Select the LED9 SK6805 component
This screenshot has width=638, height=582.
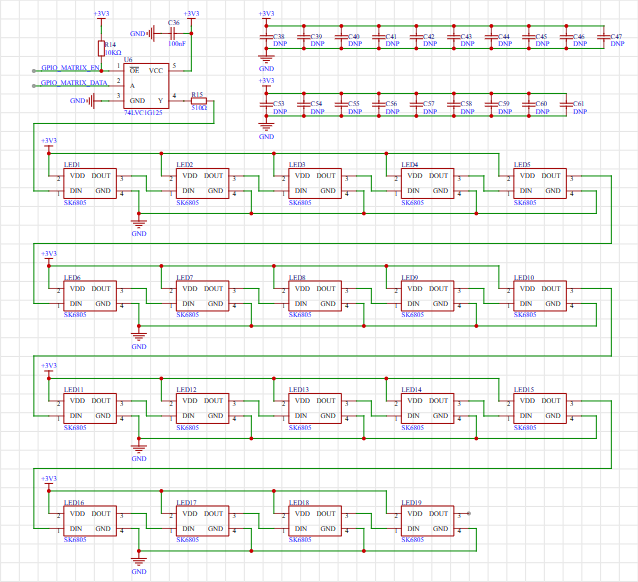click(428, 296)
